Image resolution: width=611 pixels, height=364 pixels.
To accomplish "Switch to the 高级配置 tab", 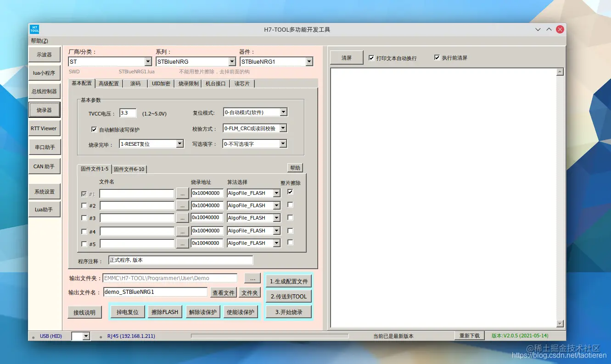I will (109, 83).
